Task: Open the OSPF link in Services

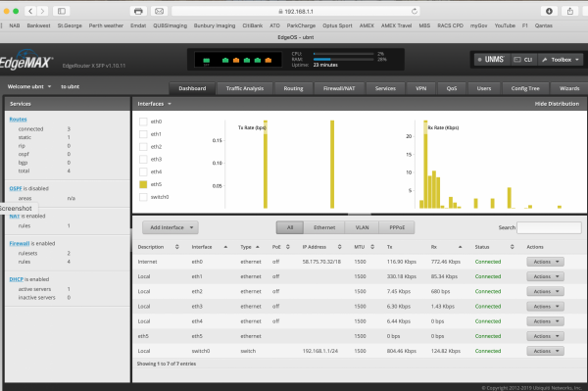Action: click(16, 188)
